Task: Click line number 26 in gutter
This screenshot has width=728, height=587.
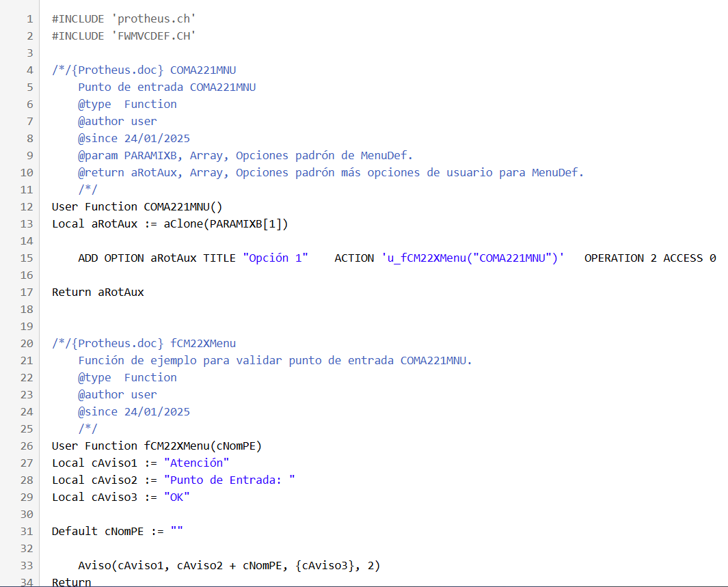Action: coord(27,446)
